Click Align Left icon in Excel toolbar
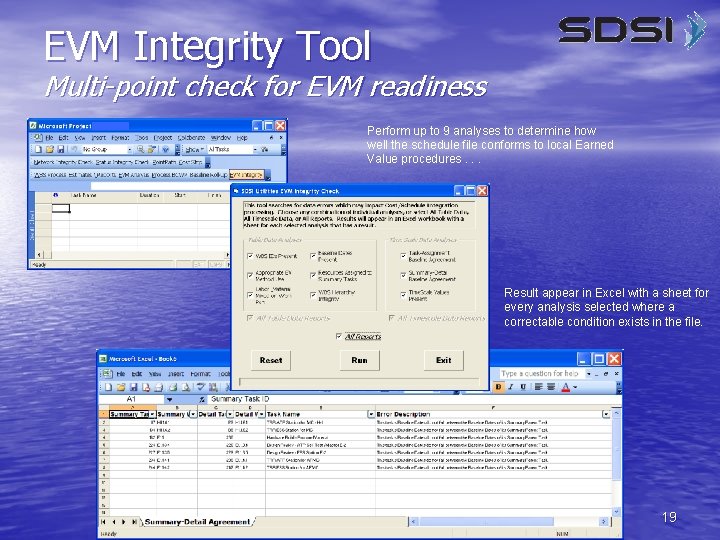This screenshot has width=720, height=540. point(539,387)
